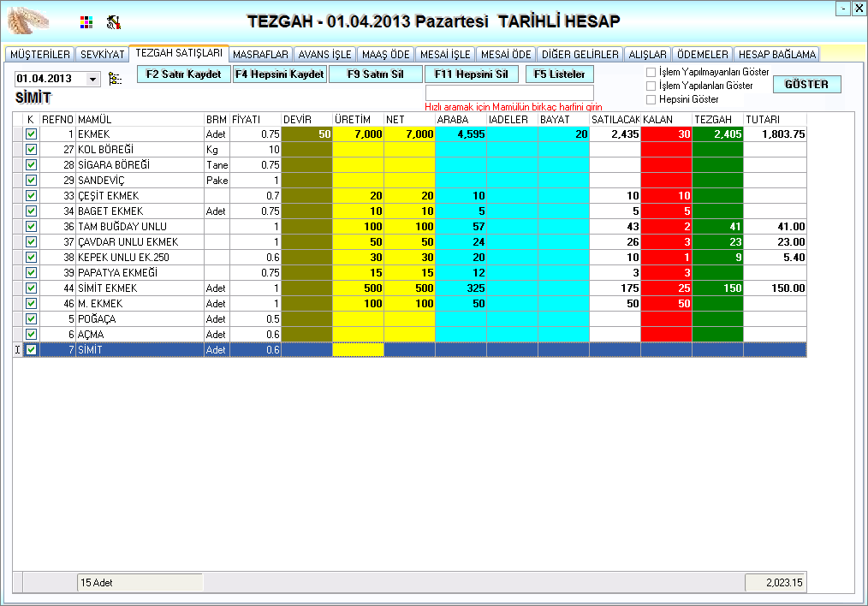Toggle checkbox for SİMİT EKMEK row
The height and width of the screenshot is (606, 868).
(x=32, y=288)
